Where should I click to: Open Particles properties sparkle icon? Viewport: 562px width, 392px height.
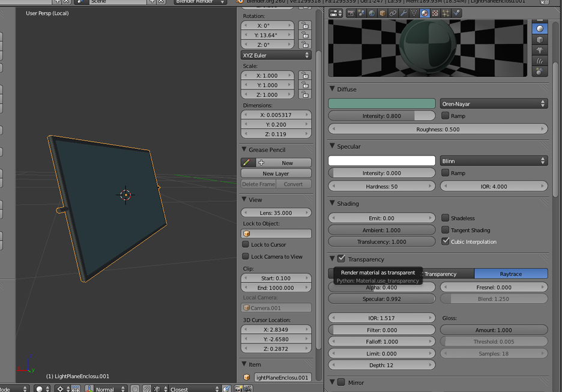446,13
